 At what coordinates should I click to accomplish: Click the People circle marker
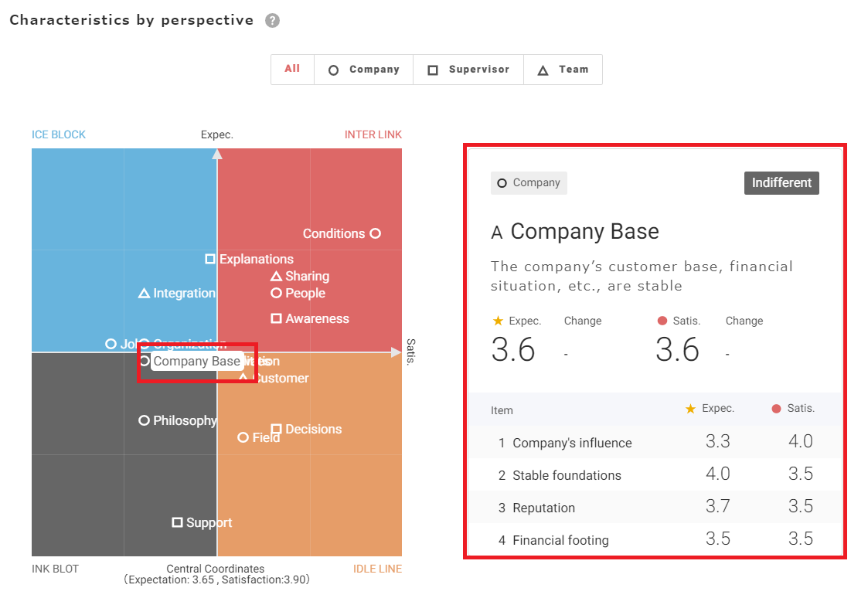[x=276, y=293]
